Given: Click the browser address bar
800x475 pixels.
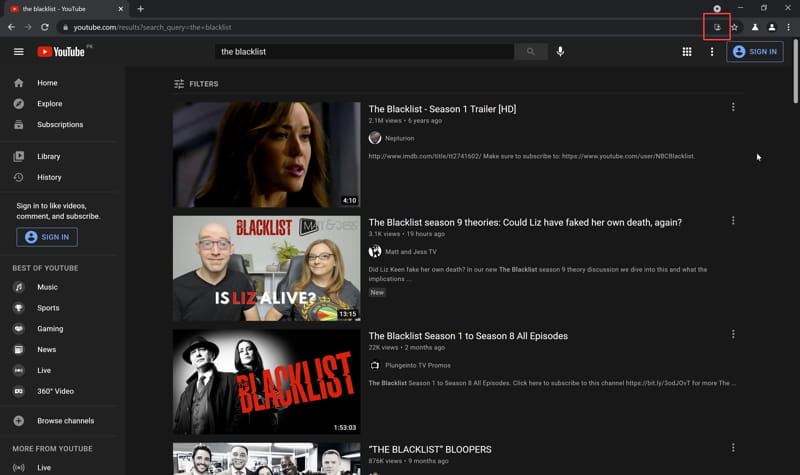Looking at the screenshot, I should pos(383,27).
